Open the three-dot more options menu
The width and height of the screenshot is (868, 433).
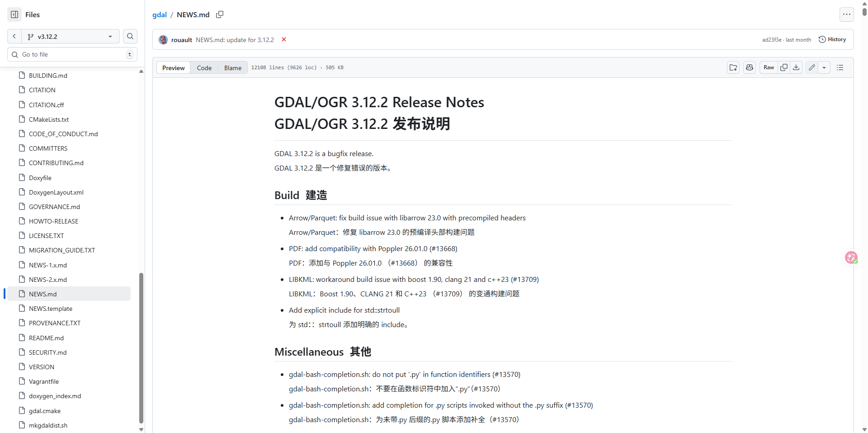(x=847, y=14)
